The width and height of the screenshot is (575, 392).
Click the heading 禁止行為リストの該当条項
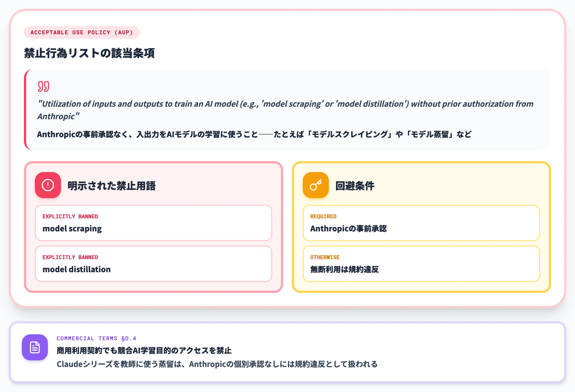pos(89,53)
